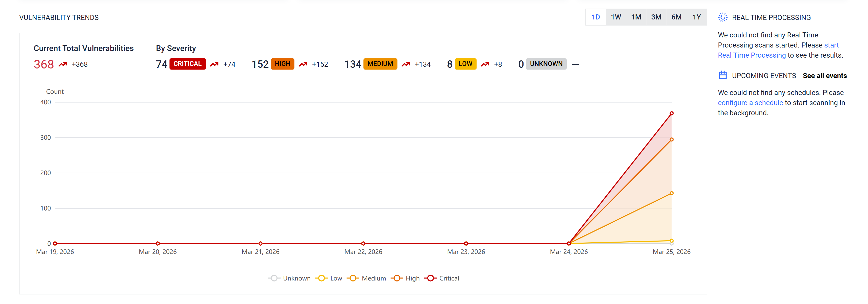This screenshot has width=868, height=304.
Task: Switch to the 1W time range
Action: click(x=616, y=17)
